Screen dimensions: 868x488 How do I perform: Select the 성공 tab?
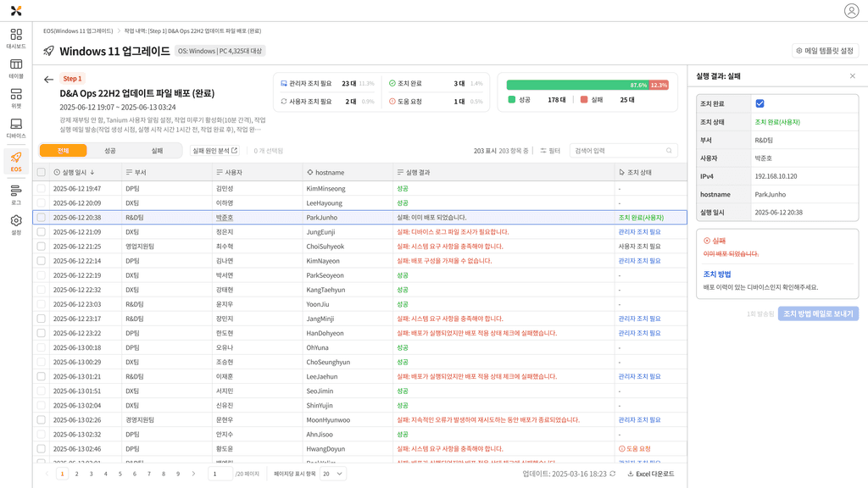pyautogui.click(x=110, y=151)
